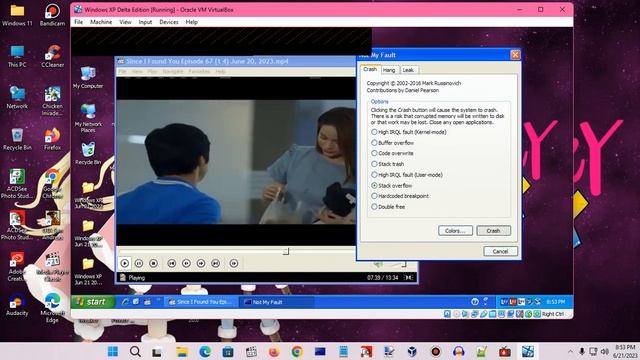Open host Recycle Bin icon
Image resolution: width=640 pixels, height=360 pixels.
click(17, 139)
